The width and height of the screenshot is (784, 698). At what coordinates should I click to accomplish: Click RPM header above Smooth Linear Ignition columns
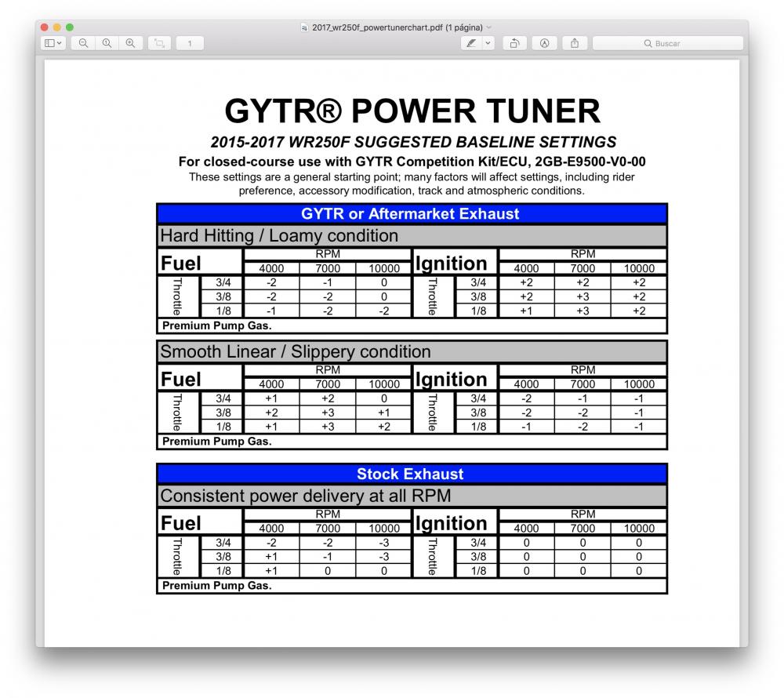(x=583, y=370)
